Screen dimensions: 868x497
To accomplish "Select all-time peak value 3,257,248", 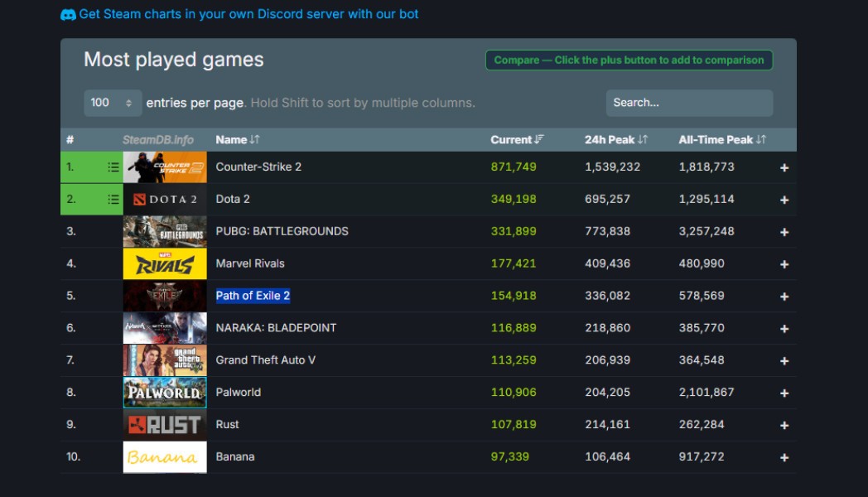I will tap(706, 231).
